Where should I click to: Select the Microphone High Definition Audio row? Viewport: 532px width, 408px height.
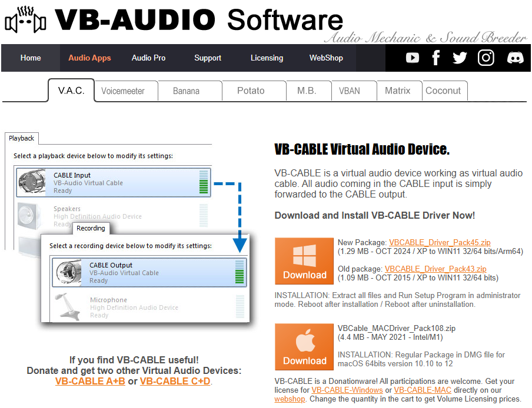coord(149,307)
